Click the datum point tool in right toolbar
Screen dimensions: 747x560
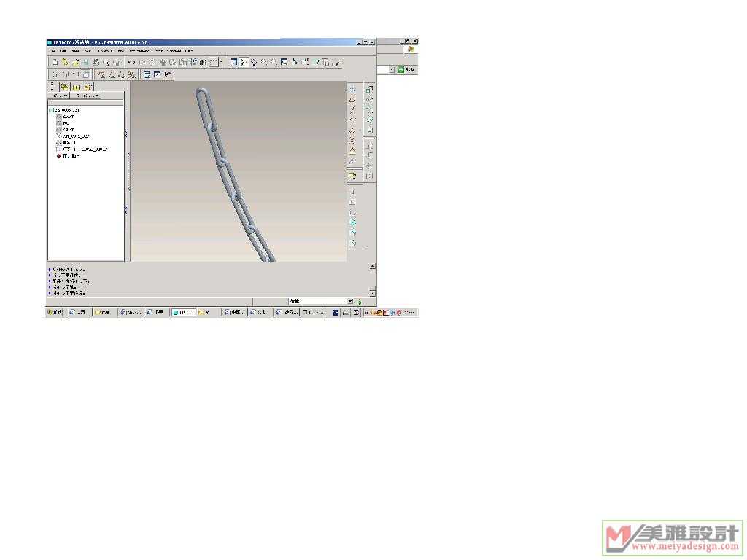[x=352, y=130]
